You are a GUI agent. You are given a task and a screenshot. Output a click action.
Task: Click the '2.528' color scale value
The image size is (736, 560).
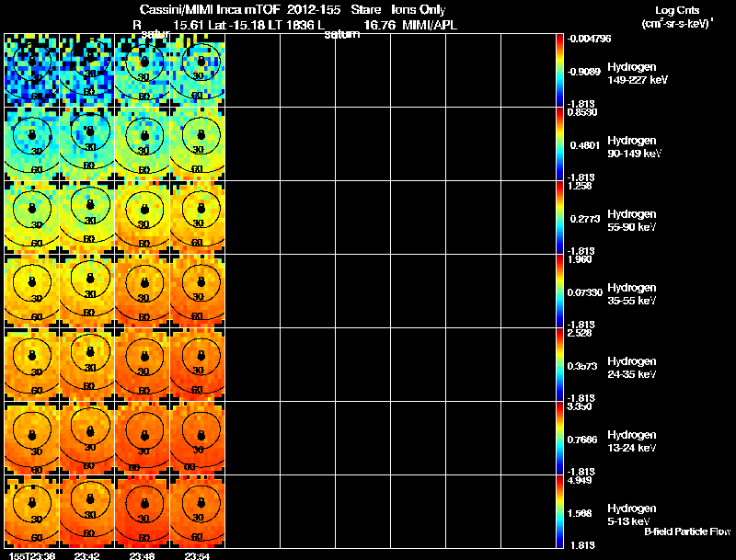click(580, 333)
